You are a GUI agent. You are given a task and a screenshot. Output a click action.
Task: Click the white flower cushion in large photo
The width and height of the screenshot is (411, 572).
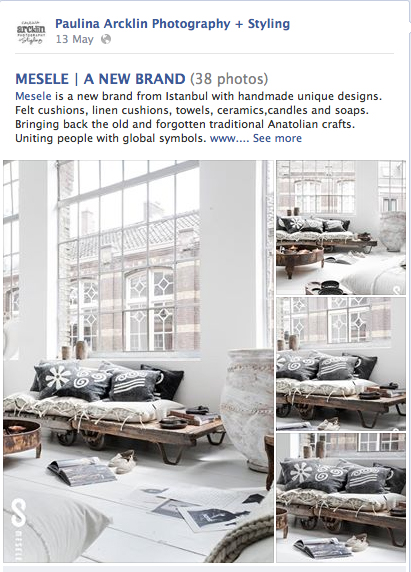tap(55, 378)
